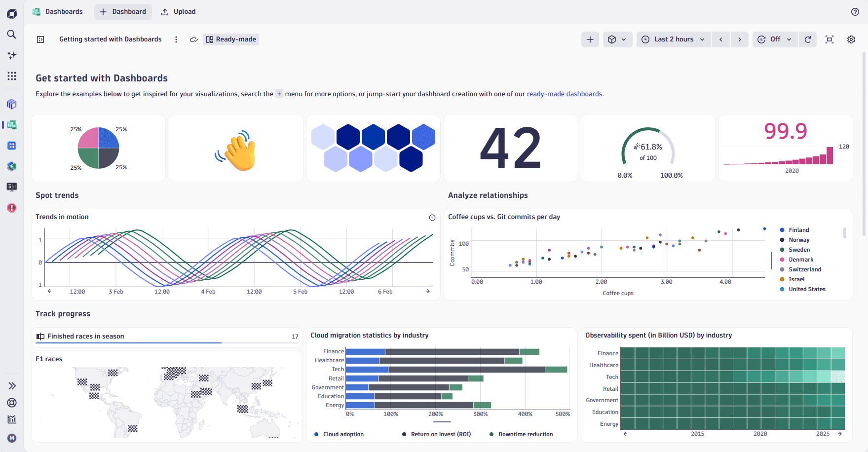Expand the auto-refresh Off dropdown
Screen dimensions: 868x452
[774, 39]
